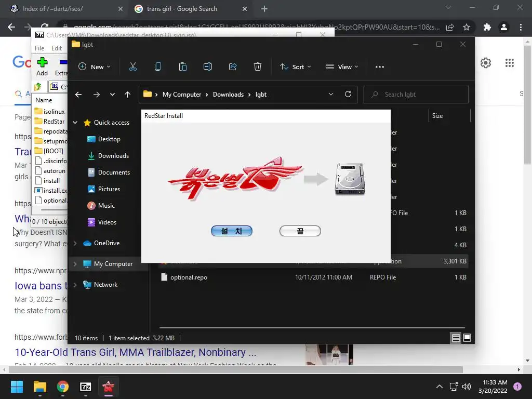Click the Paste clipboard icon
532x399 pixels.
coord(182,67)
